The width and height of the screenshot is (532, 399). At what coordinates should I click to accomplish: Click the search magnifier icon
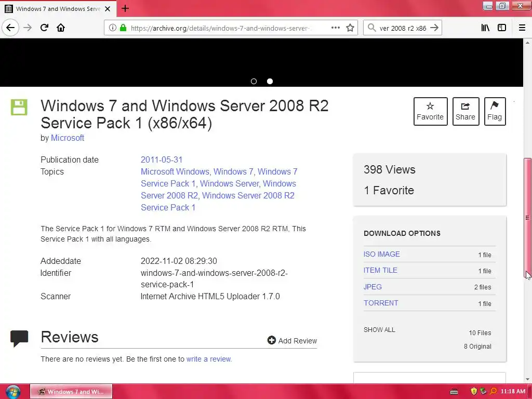[372, 28]
